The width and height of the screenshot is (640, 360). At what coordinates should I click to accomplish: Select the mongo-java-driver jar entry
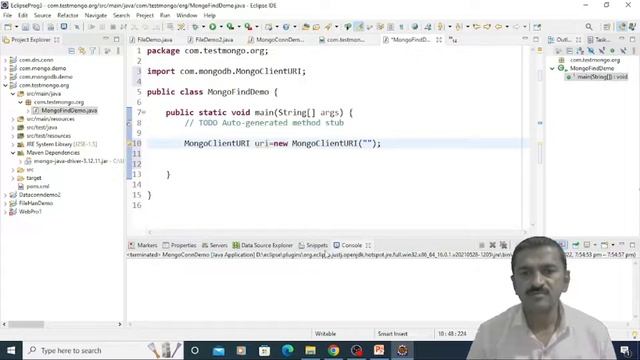point(71,161)
